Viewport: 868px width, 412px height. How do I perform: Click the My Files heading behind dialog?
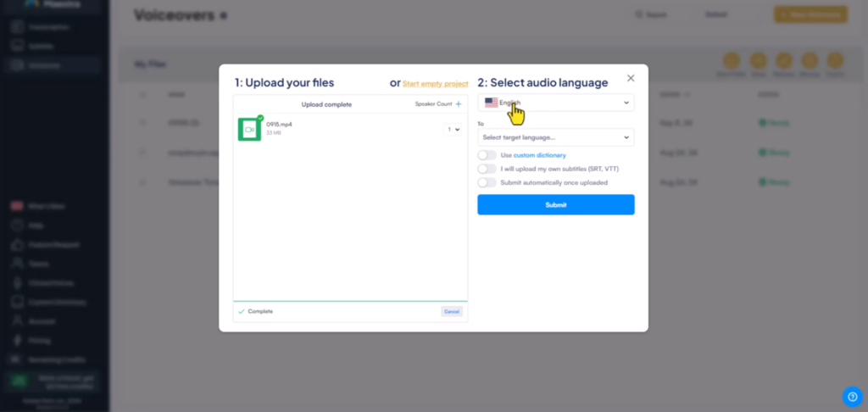(150, 64)
